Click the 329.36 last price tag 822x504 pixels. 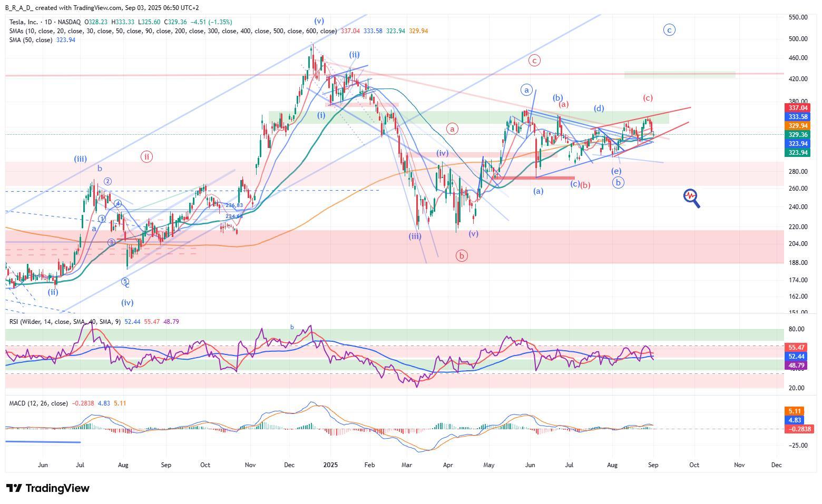coord(797,135)
